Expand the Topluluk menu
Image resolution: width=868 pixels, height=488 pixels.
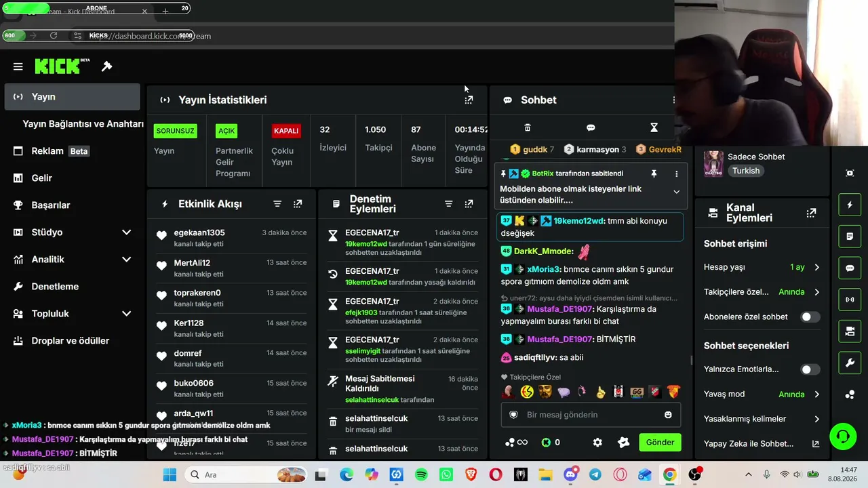[x=126, y=314]
